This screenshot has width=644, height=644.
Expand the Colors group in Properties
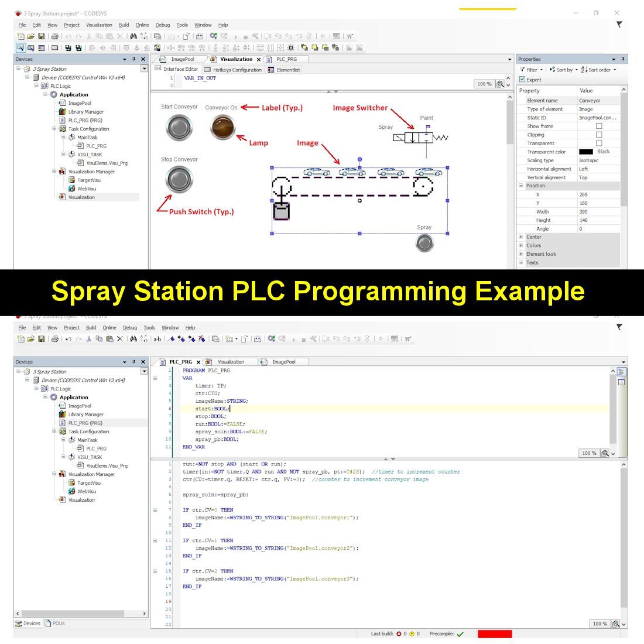(520, 245)
